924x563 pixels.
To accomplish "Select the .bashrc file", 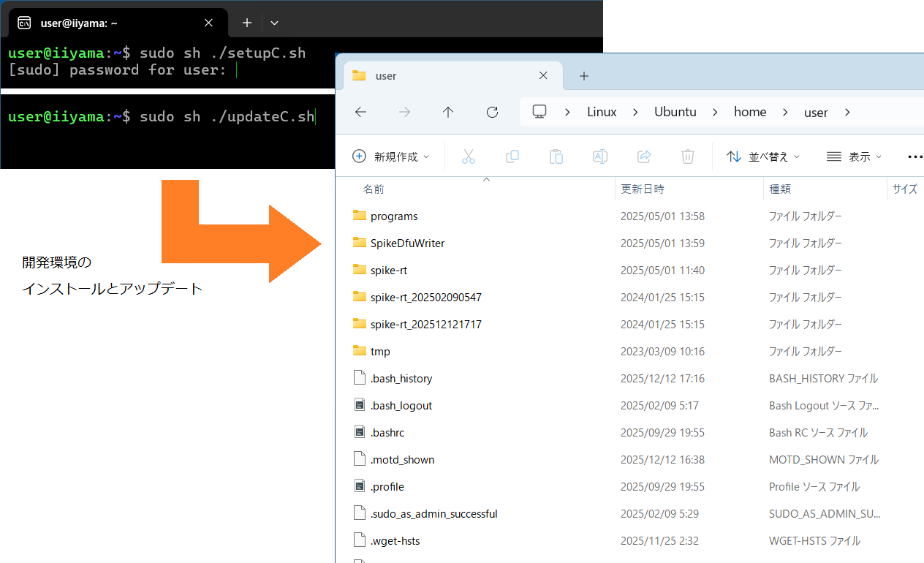I will 387,433.
